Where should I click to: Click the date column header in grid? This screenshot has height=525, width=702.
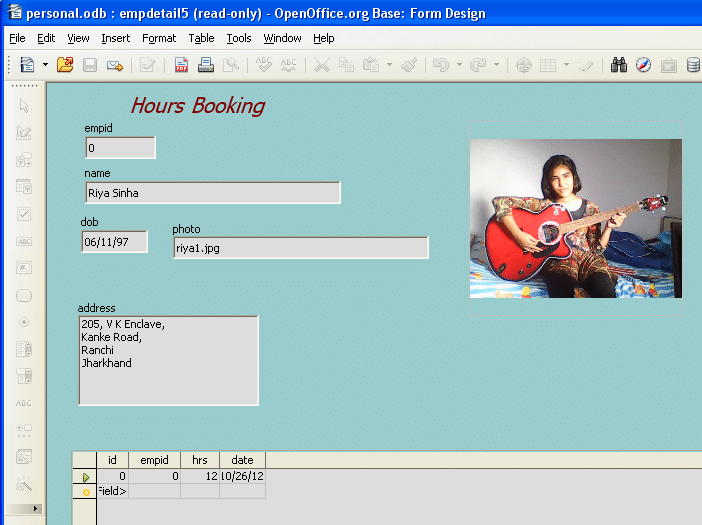click(x=242, y=460)
